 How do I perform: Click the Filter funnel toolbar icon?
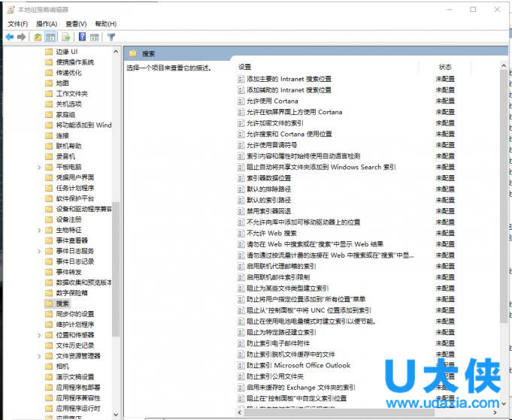111,36
